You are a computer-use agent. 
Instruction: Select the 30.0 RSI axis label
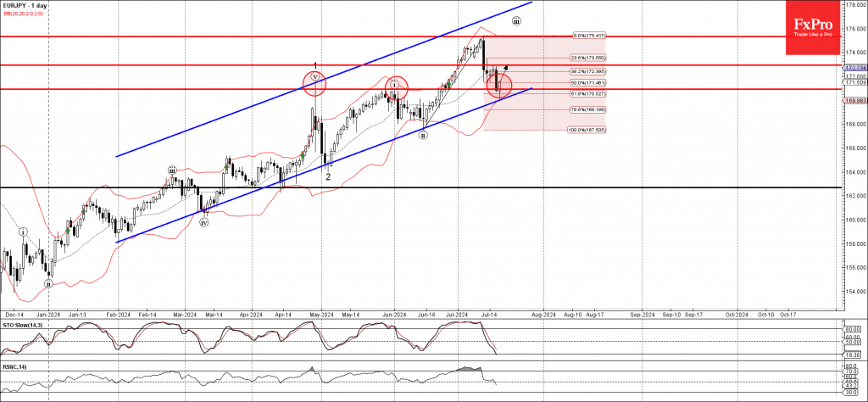851,392
